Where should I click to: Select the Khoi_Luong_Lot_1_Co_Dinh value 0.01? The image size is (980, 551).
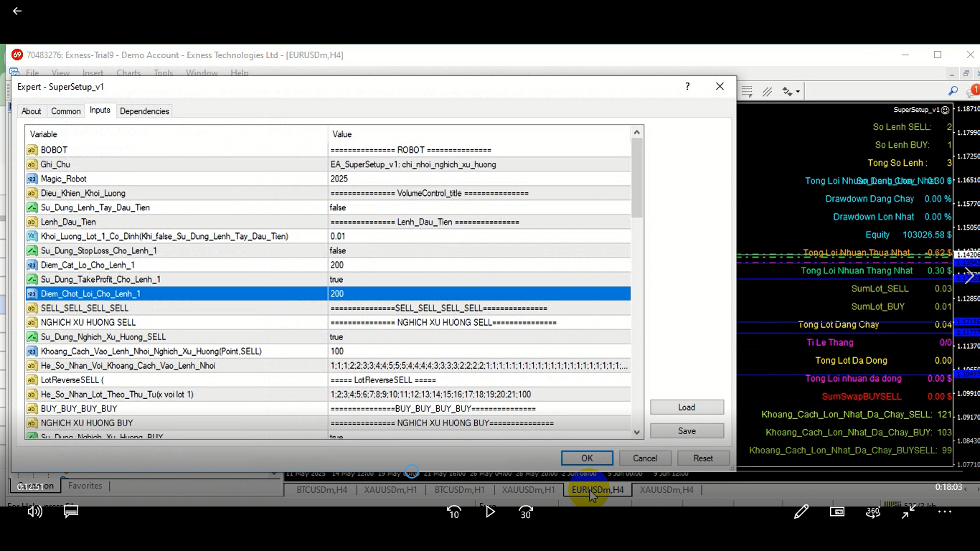click(479, 236)
